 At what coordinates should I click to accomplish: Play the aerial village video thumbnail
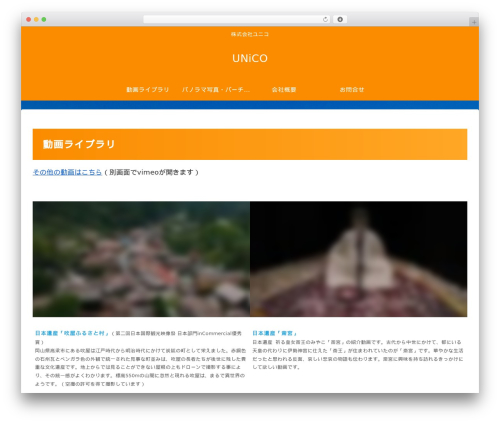point(141,259)
